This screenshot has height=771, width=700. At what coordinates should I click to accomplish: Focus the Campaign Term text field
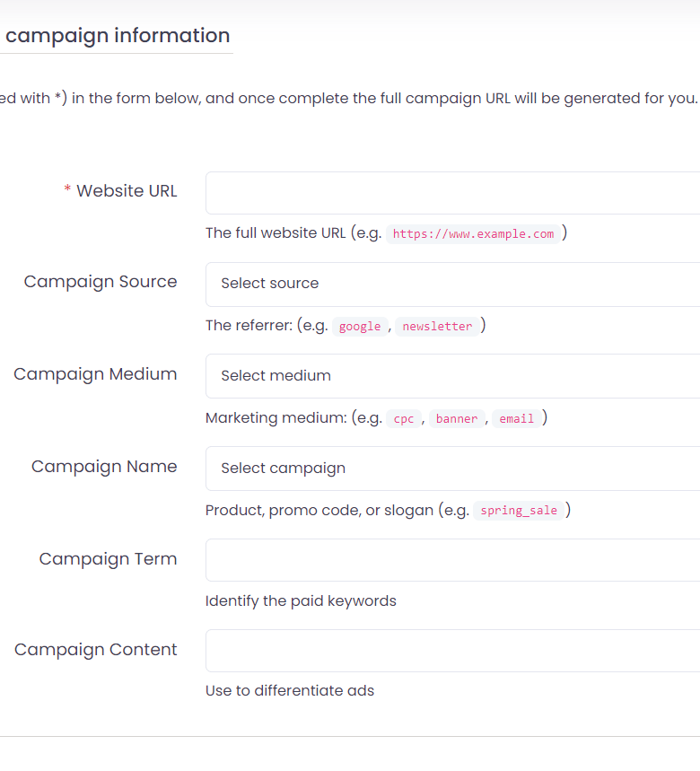[x=452, y=560]
